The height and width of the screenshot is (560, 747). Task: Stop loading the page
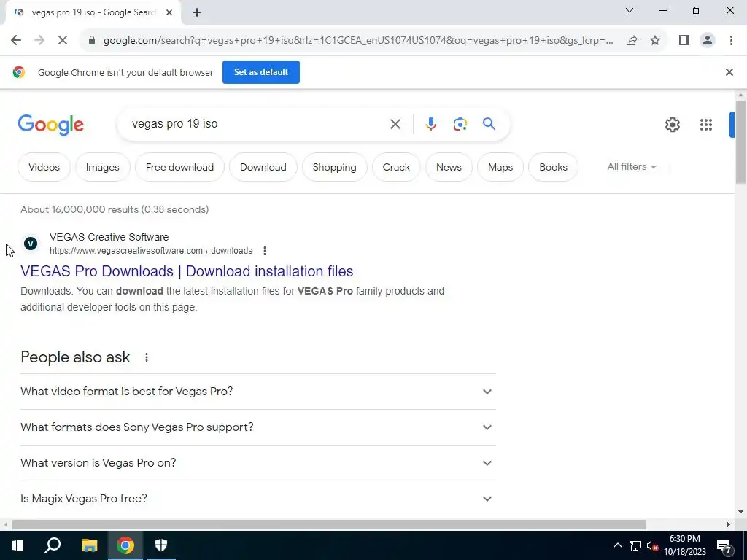click(x=63, y=41)
